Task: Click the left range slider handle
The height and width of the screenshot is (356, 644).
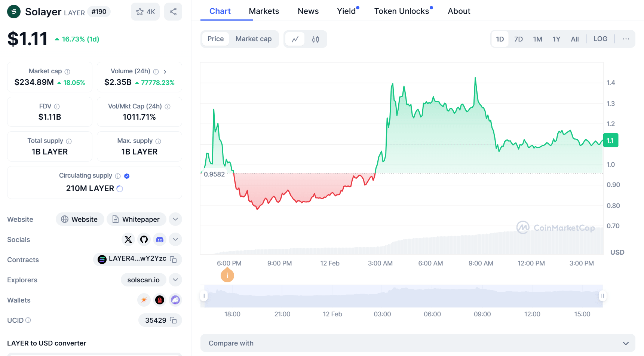Action: [204, 296]
